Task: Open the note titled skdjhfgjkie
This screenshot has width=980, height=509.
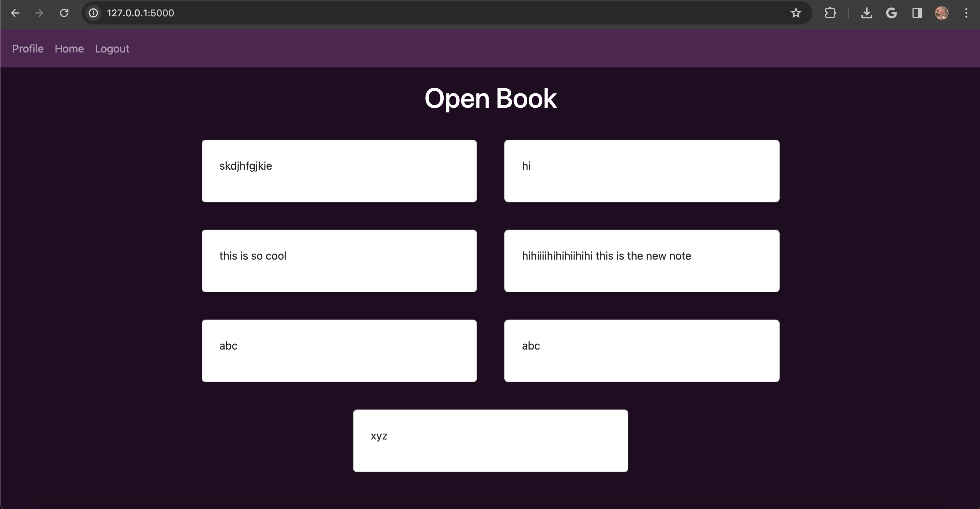Action: pos(339,170)
